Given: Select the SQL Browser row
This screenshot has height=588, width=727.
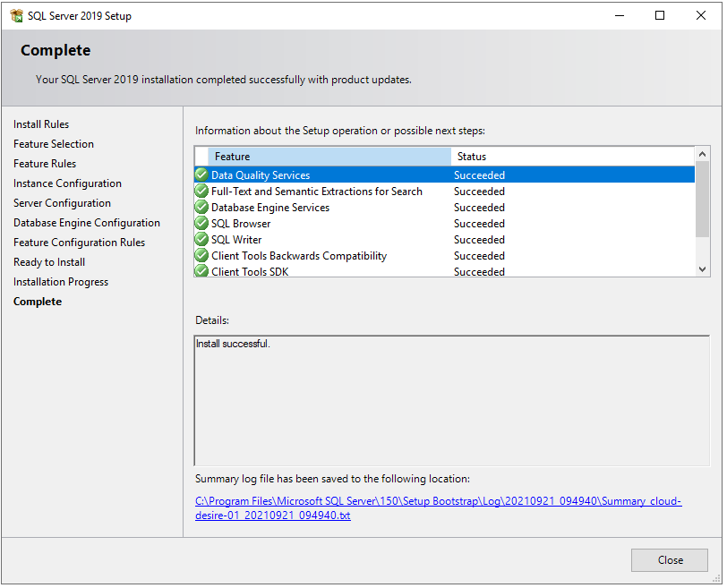Looking at the screenshot, I should click(x=445, y=224).
